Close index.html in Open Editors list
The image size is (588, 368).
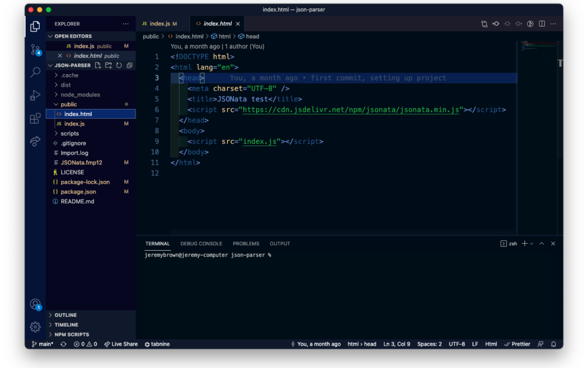point(60,56)
